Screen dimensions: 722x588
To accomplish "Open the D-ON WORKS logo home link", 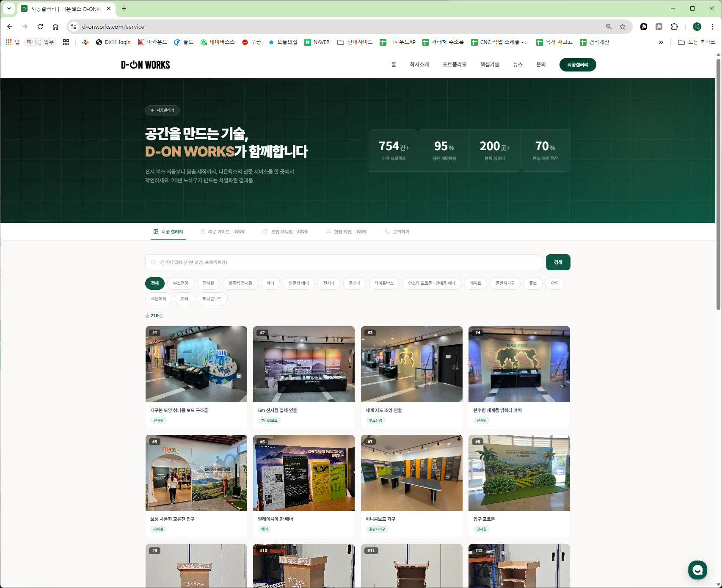I will [x=146, y=65].
